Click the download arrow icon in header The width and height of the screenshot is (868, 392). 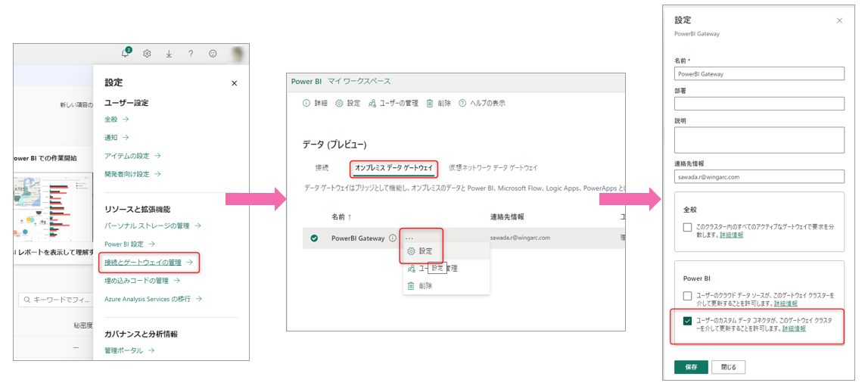tap(169, 54)
